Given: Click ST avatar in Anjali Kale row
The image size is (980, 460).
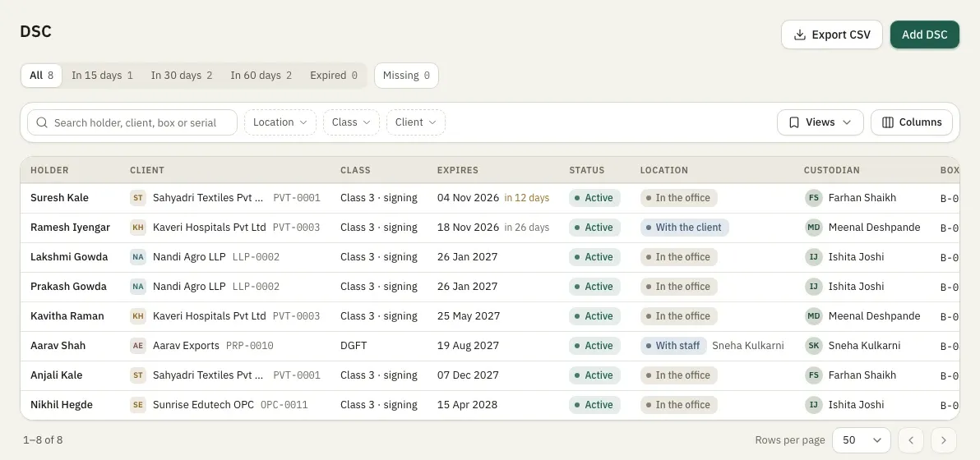Looking at the screenshot, I should pyautogui.click(x=138, y=375).
